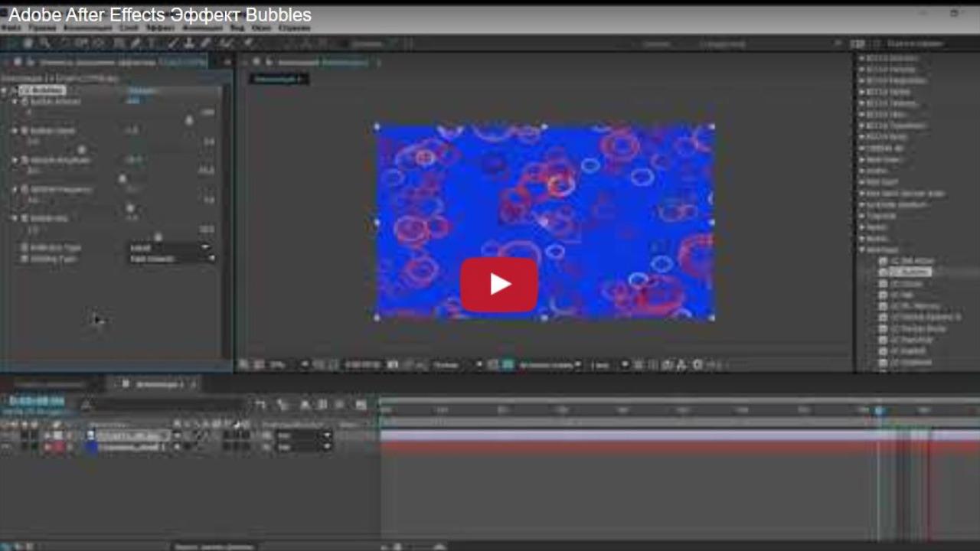Activate the Zoom tool on the toolbar
980x551 pixels.
coord(56,43)
